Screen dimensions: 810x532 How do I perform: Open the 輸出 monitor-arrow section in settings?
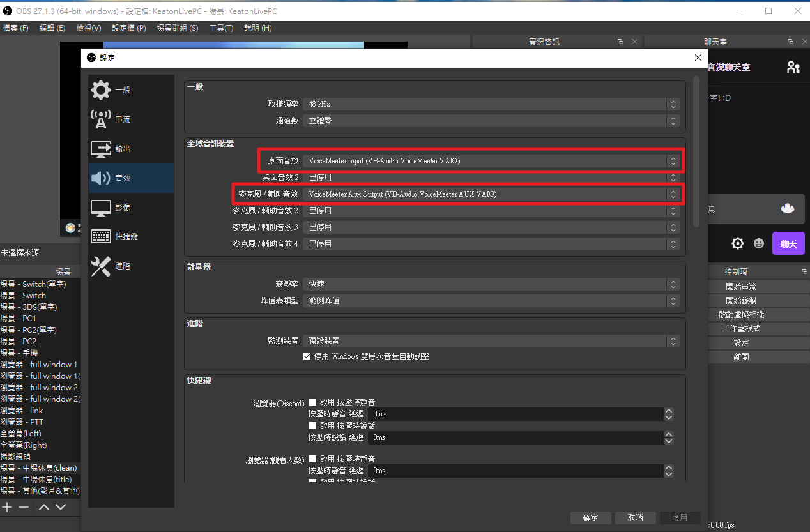pos(131,149)
